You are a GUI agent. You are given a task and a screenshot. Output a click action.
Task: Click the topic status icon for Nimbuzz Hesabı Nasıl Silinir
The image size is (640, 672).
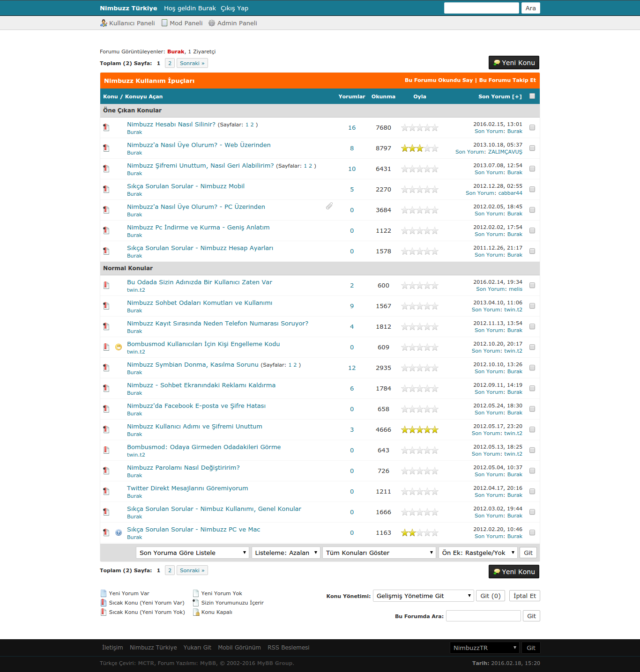106,127
